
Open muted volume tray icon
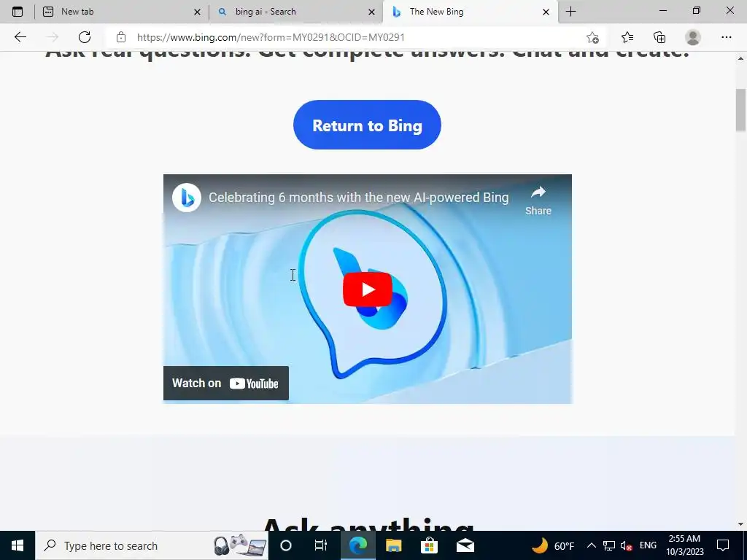(626, 545)
